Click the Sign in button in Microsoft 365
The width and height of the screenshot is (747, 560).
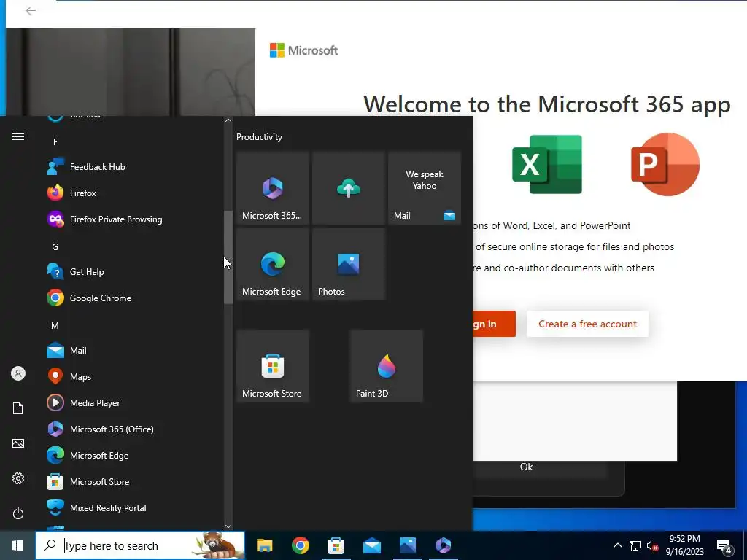tap(494, 324)
